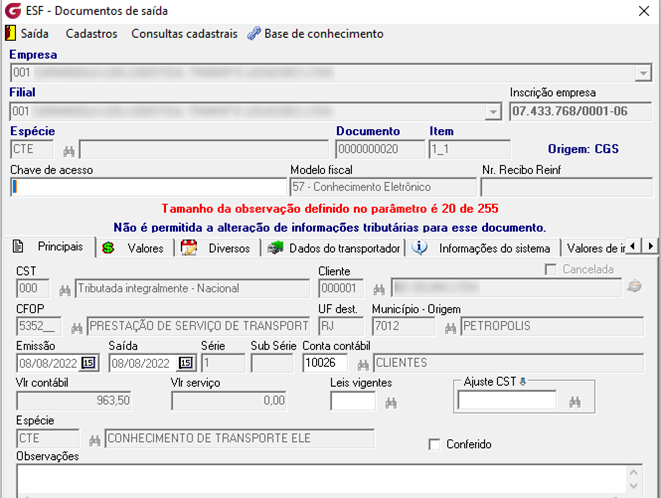Click the CST code field 000
This screenshot has width=661, height=498.
click(x=33, y=288)
